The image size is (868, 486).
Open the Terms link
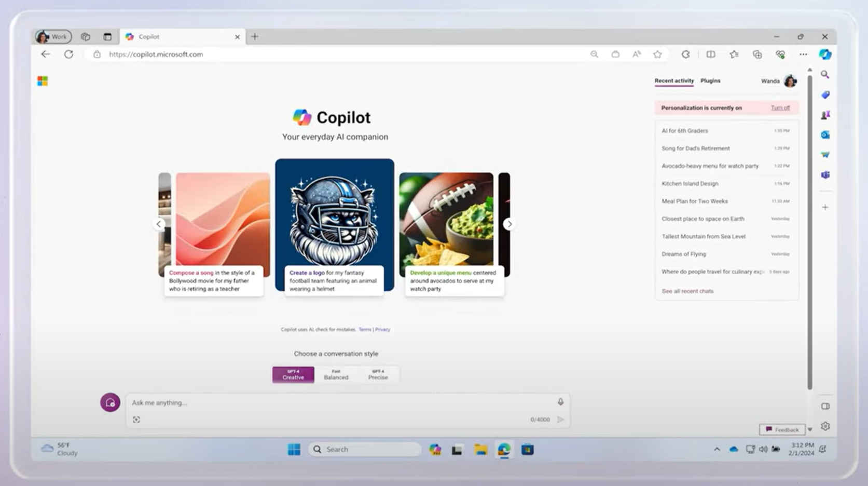click(x=365, y=330)
